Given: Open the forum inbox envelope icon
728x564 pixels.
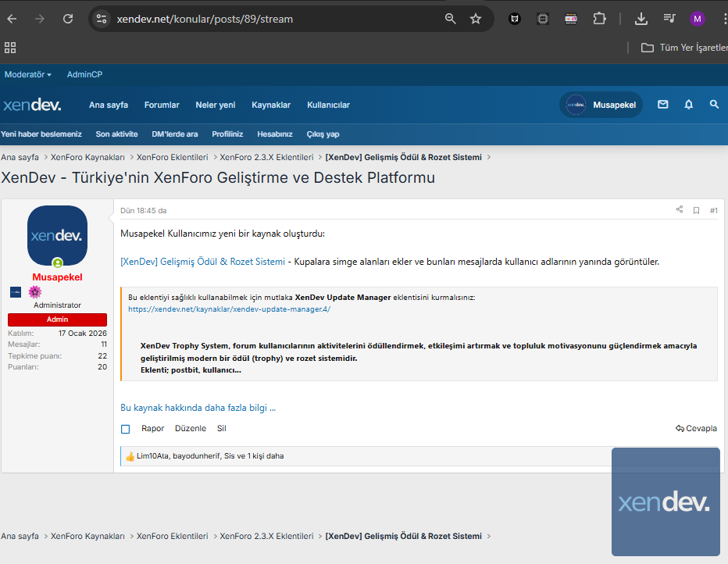Looking at the screenshot, I should 663,105.
